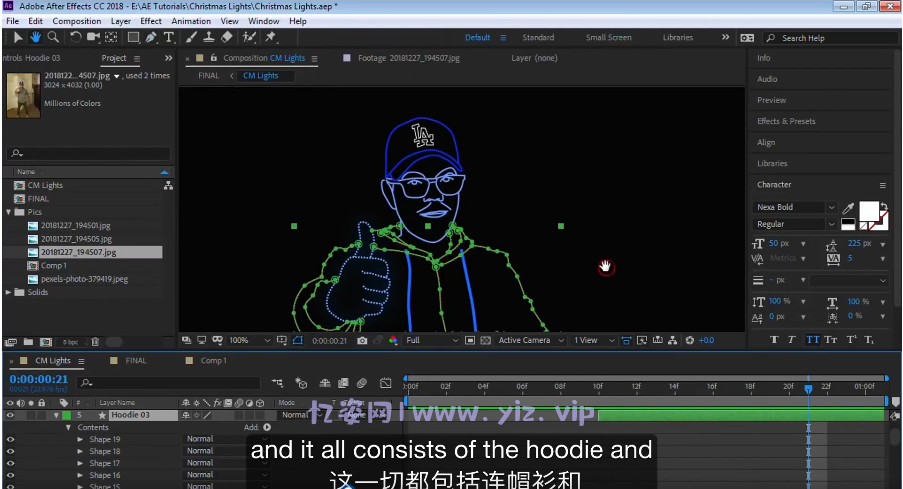Switch to Small Screen workspace
Viewport: 903px width, 489px height.
tap(608, 37)
